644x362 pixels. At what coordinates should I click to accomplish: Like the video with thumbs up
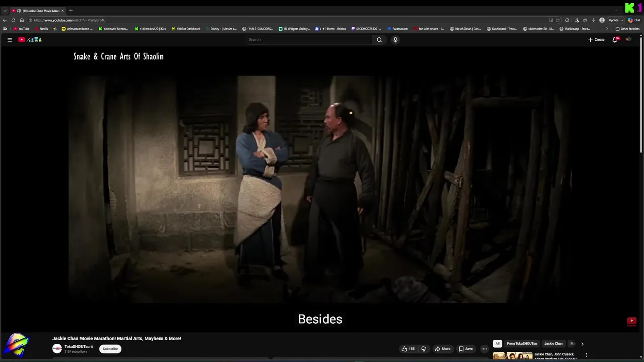(408, 349)
